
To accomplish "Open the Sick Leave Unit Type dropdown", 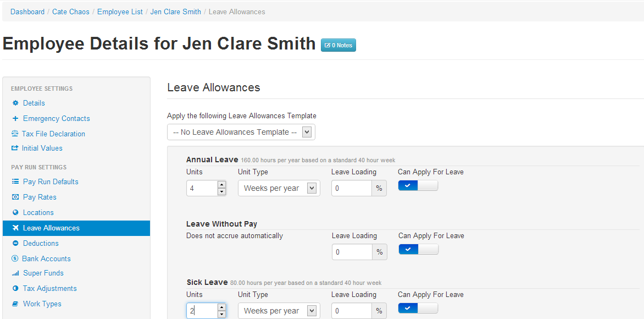I will tap(279, 311).
